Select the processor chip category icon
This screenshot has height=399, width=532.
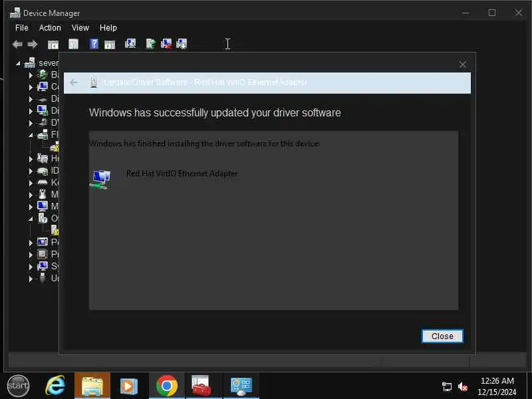click(43, 254)
